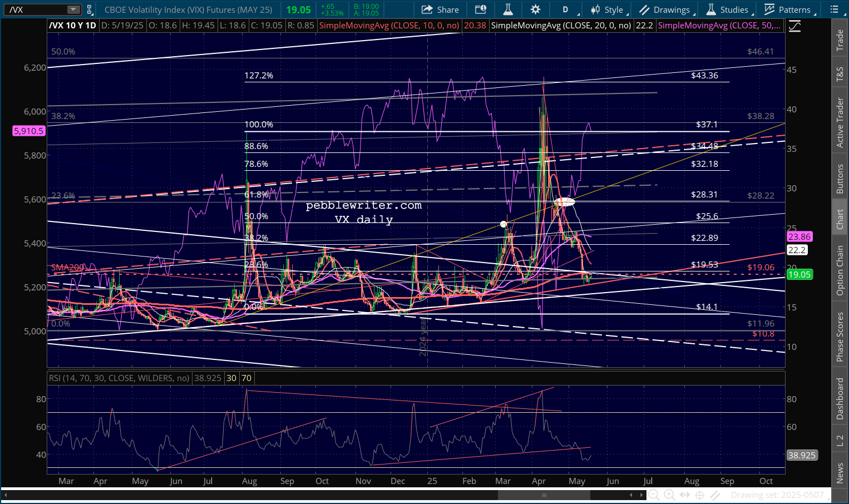Open the Active Trader side tab

click(840, 123)
